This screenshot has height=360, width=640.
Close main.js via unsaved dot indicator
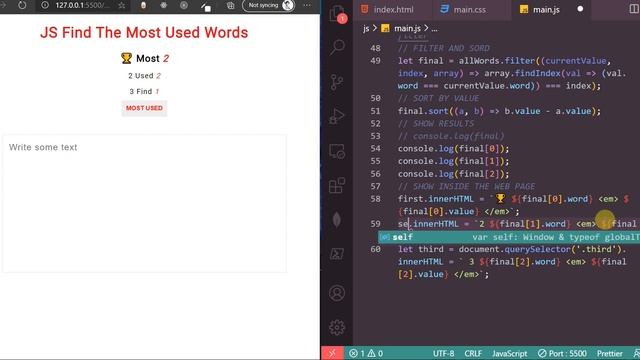(580, 9)
